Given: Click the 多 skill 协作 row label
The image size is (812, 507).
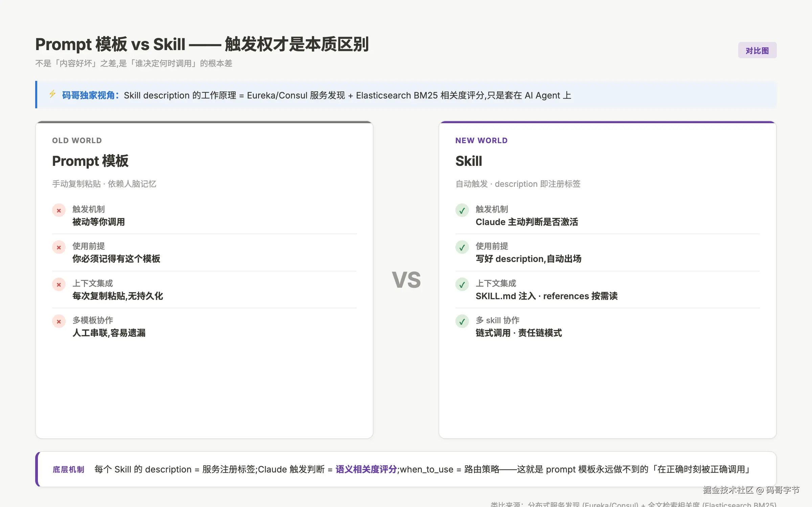Looking at the screenshot, I should 497,320.
